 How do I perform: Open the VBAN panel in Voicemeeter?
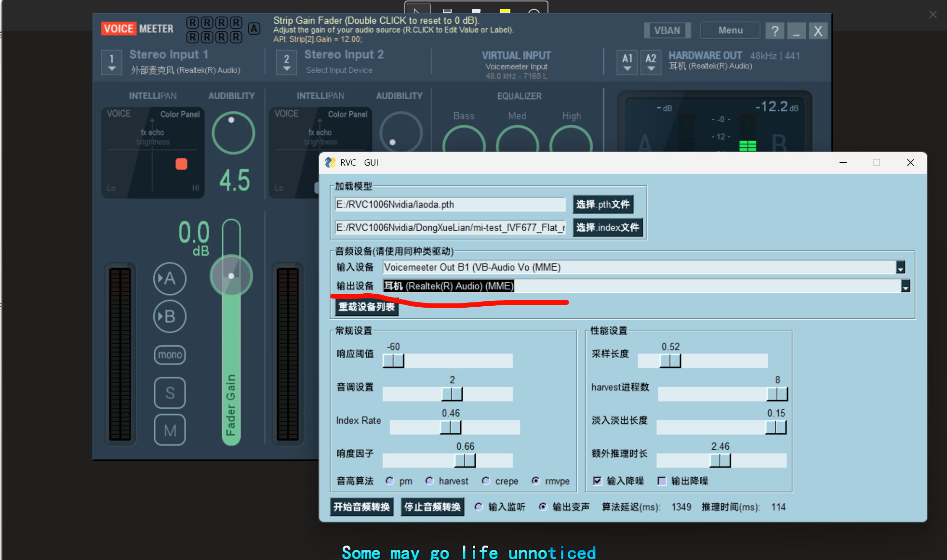click(x=667, y=30)
